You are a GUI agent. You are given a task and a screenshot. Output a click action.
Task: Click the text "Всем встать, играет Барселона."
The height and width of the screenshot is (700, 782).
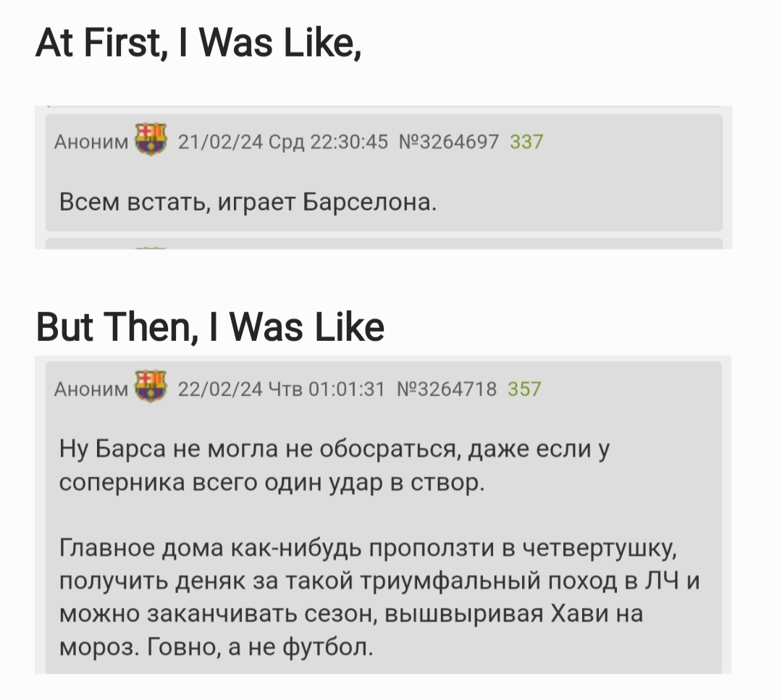248,203
